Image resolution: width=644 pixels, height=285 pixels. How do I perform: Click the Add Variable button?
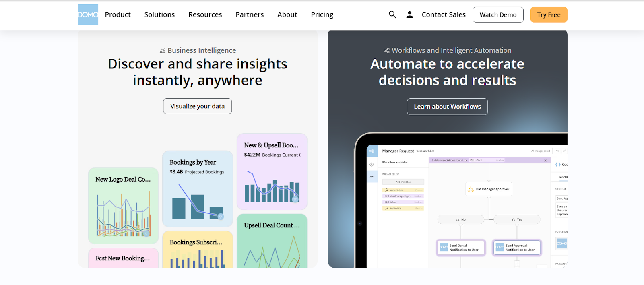coord(403,182)
